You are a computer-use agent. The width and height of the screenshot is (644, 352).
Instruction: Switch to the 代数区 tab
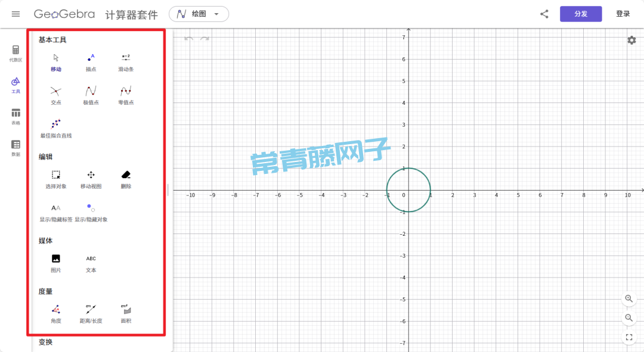[16, 53]
